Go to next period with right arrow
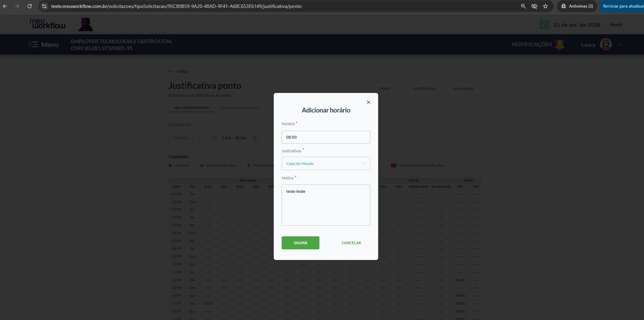The height and width of the screenshot is (320, 644). pos(255,138)
